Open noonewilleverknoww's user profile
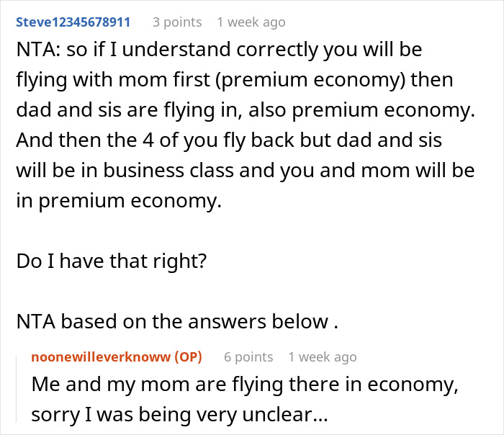504x435 pixels. pyautogui.click(x=101, y=357)
